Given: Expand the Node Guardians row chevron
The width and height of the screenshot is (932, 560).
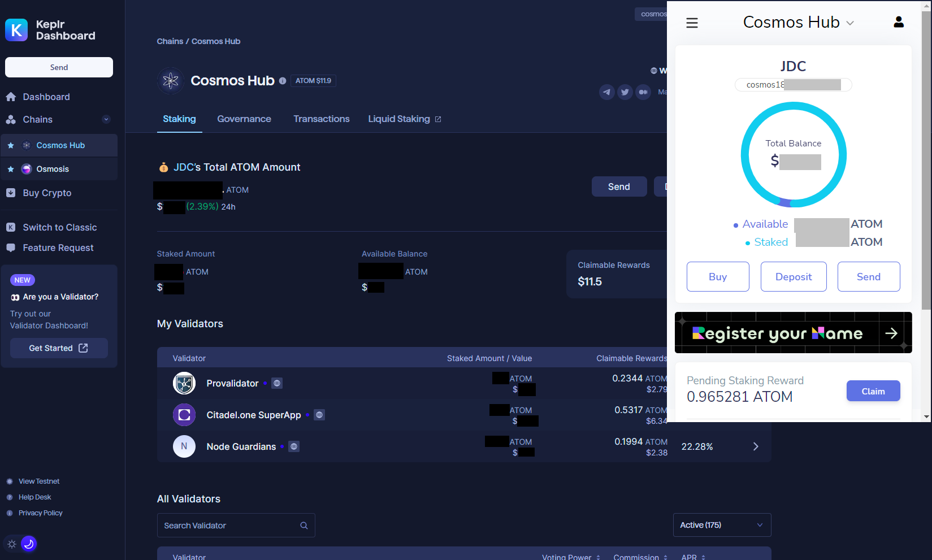Looking at the screenshot, I should click(756, 446).
